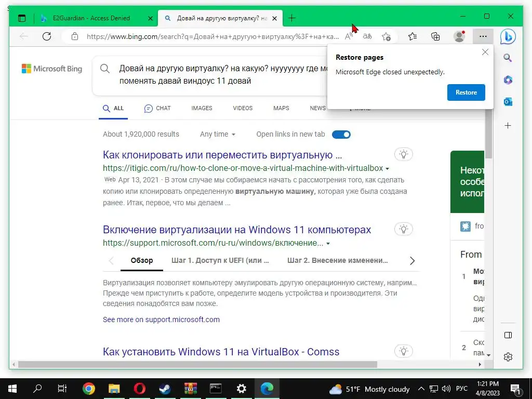Screen dimensions: 532x399
Task: Expand the Any time filter dropdown
Action: [x=218, y=135]
